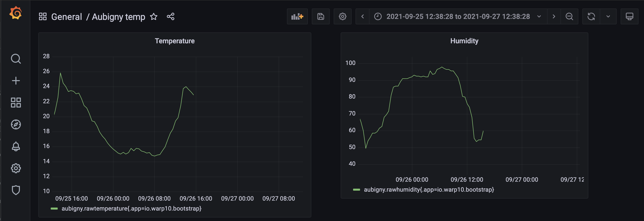Open the Configuration gear in sidebar
Viewport: 644px width, 221px height.
click(x=16, y=168)
